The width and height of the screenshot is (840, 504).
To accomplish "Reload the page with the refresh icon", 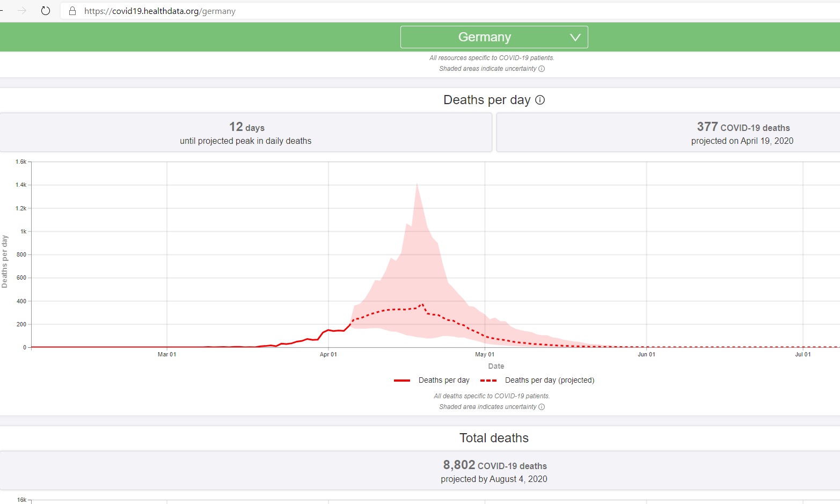I will 46,11.
